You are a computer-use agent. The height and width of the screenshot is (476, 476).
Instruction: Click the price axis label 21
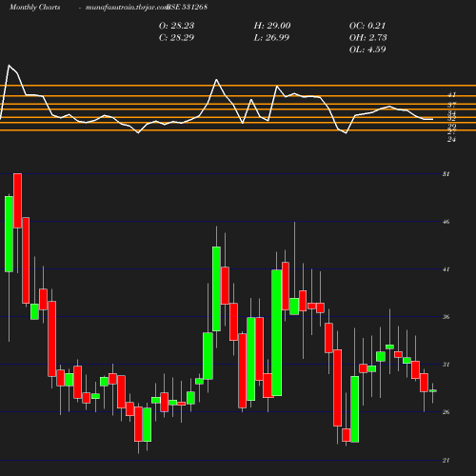(x=446, y=461)
